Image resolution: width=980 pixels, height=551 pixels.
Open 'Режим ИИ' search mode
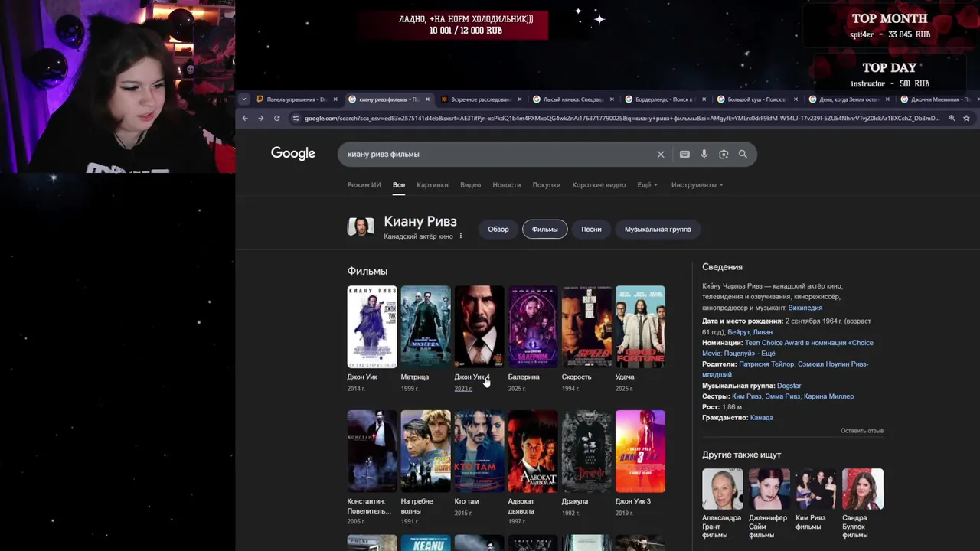364,185
